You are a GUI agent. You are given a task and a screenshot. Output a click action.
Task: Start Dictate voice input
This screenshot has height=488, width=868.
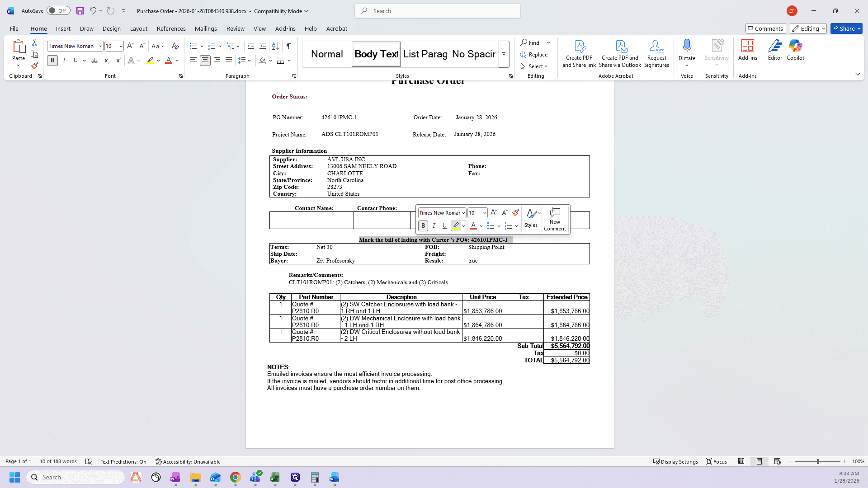coord(687,50)
